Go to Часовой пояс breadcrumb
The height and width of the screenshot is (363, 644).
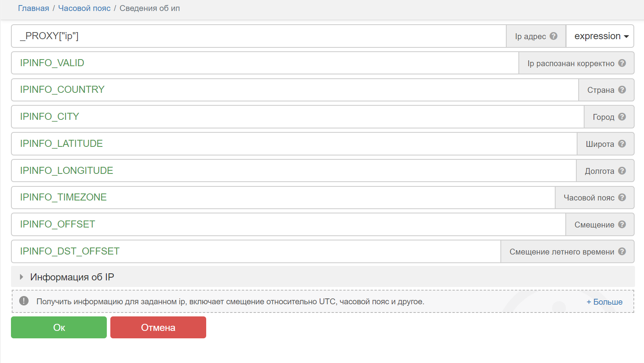pos(84,8)
